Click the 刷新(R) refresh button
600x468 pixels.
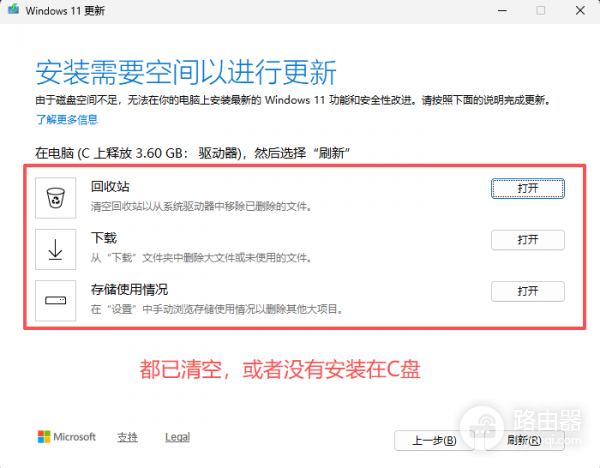pos(524,440)
